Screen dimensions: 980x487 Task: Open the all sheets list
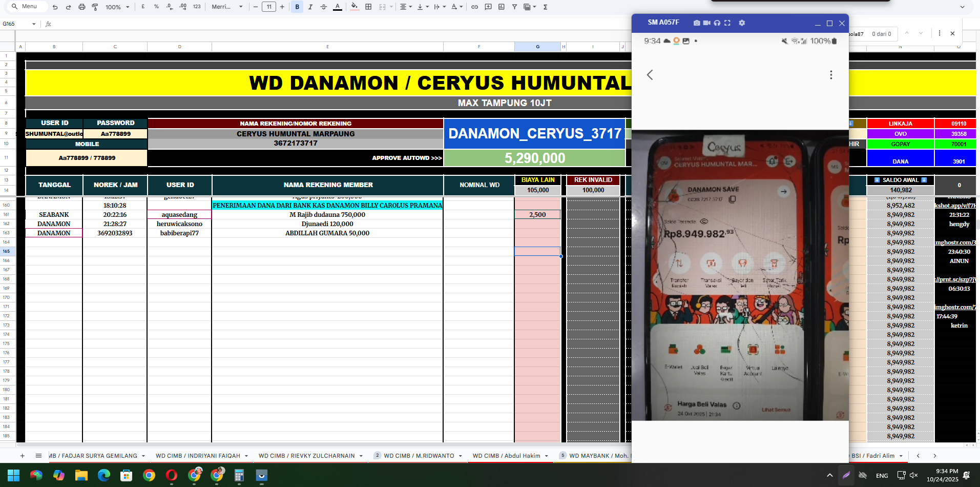click(x=38, y=456)
